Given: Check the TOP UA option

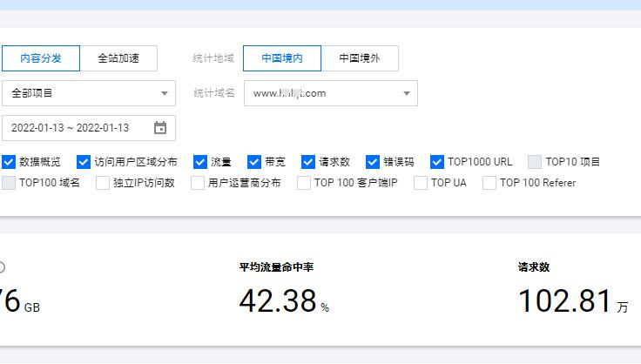Looking at the screenshot, I should (x=421, y=183).
